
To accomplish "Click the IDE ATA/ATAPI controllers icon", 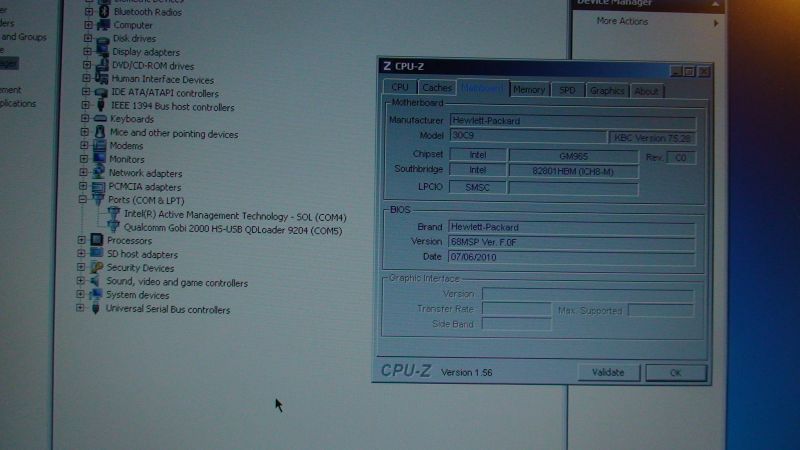I will coord(101,93).
